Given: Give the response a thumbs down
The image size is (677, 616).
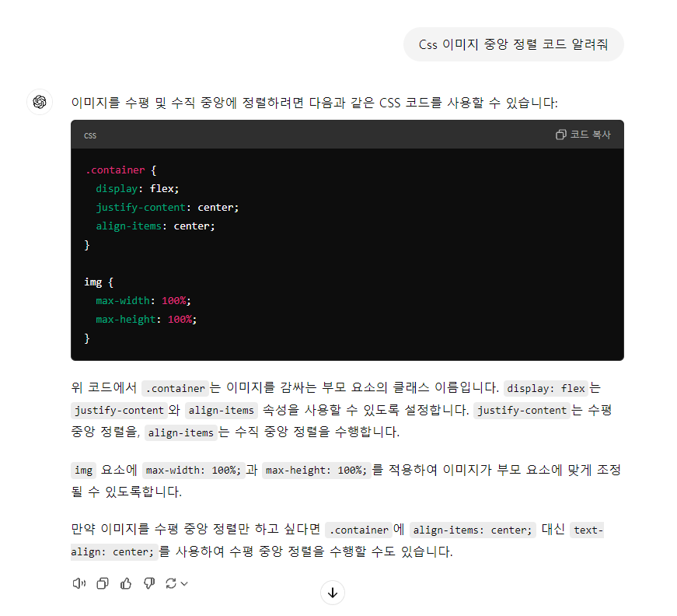Looking at the screenshot, I should pos(149,583).
